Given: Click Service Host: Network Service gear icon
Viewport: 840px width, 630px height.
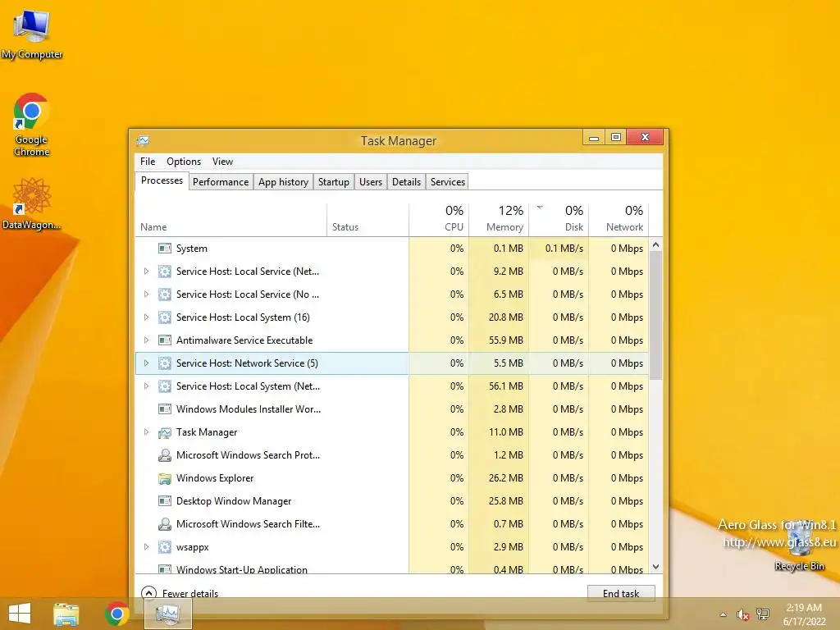Looking at the screenshot, I should [x=164, y=363].
